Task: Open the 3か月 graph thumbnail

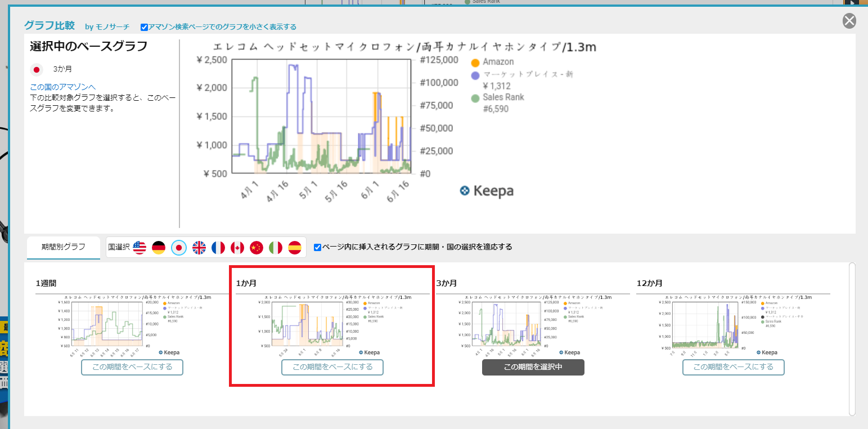Action: click(533, 325)
